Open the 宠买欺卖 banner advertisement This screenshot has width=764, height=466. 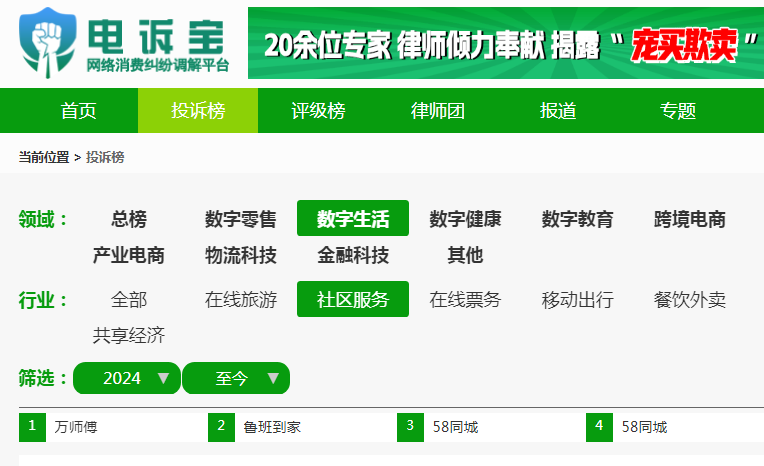[506, 43]
